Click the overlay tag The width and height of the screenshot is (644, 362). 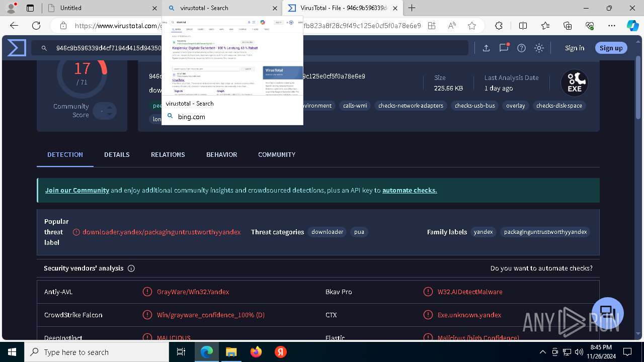(516, 106)
